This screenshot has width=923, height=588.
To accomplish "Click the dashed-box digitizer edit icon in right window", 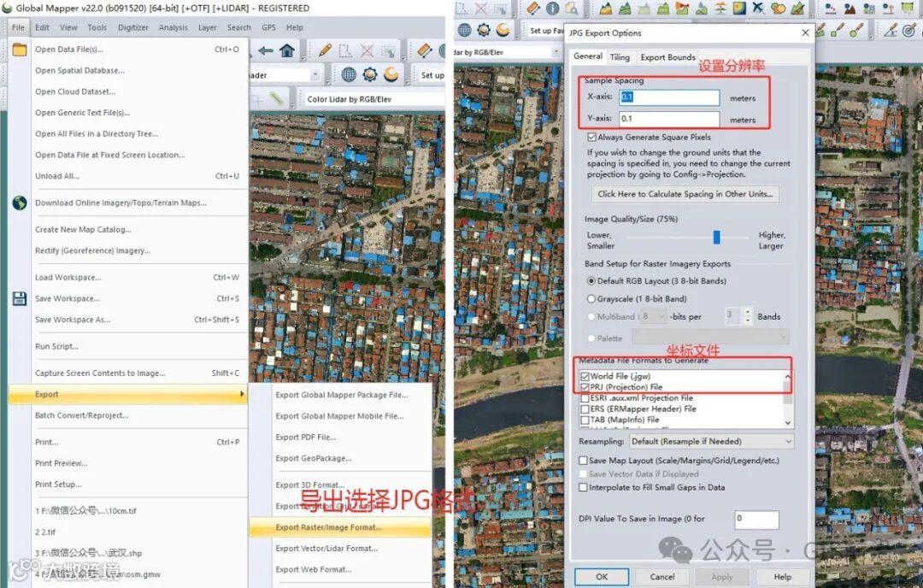I will [x=462, y=9].
